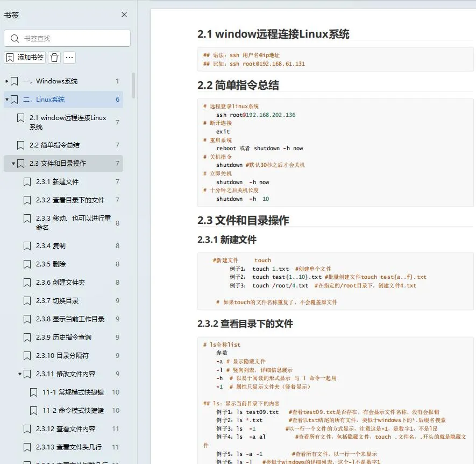Click bookmark icon beside 2.3.9 历史指令查询
476x464 pixels.
click(27, 338)
